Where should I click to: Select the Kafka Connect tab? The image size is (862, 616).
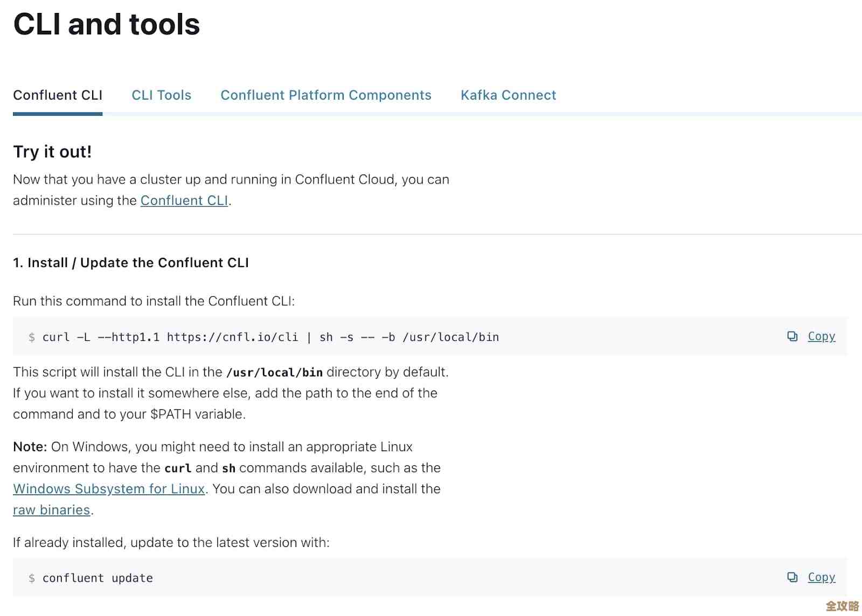tap(508, 95)
